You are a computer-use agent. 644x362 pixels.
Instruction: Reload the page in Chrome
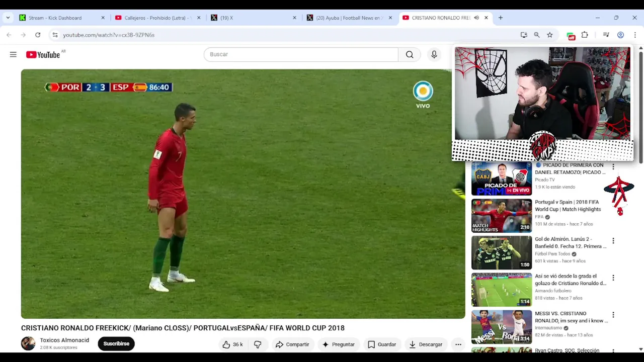tap(38, 35)
